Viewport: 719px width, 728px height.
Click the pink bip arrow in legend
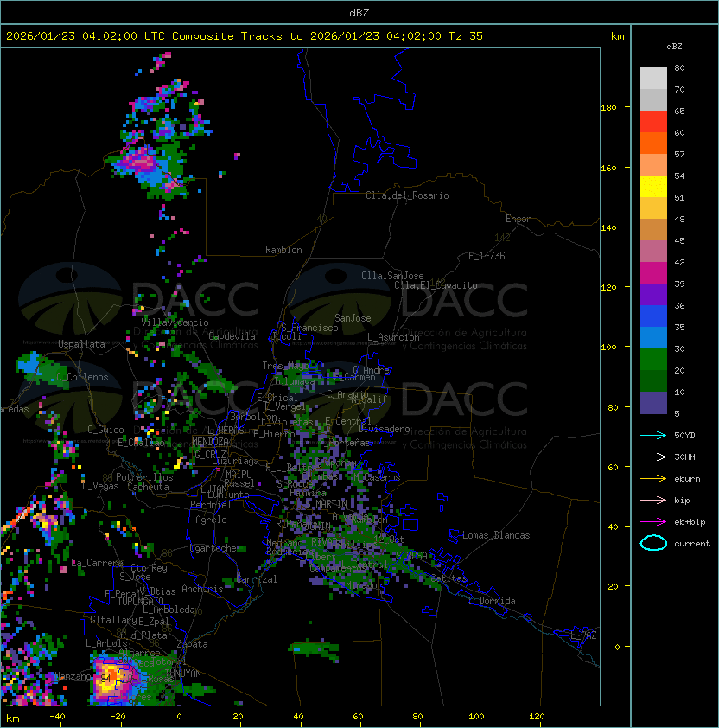point(653,500)
